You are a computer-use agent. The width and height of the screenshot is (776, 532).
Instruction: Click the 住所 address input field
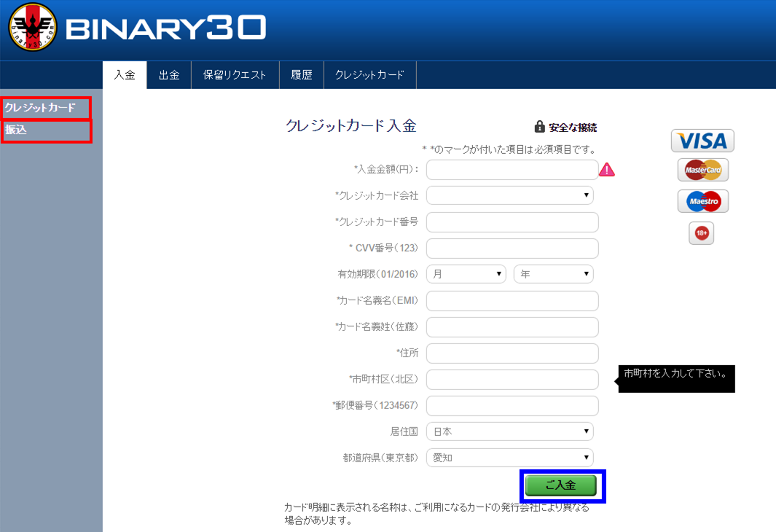point(512,353)
